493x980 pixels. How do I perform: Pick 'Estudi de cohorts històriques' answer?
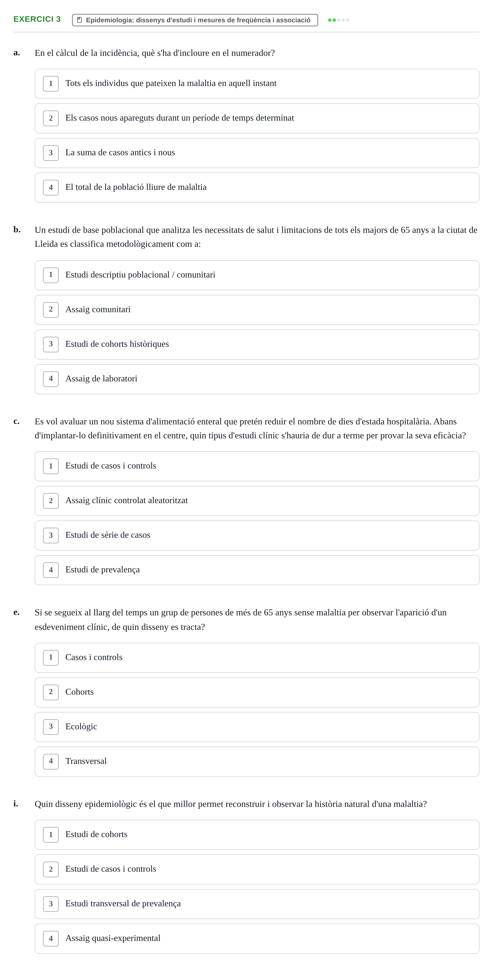point(257,344)
